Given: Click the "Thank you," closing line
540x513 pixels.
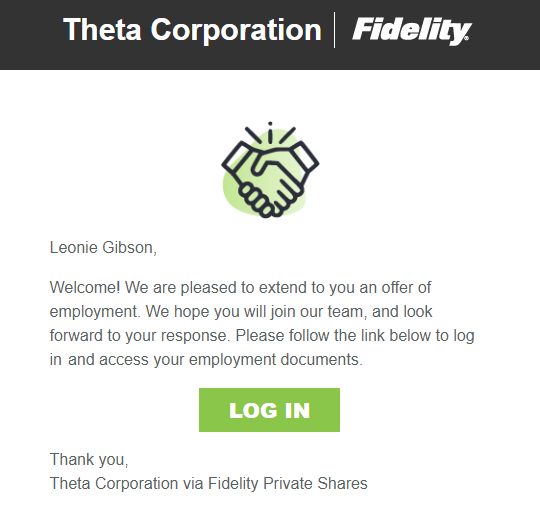Looking at the screenshot, I should pyautogui.click(x=89, y=459).
